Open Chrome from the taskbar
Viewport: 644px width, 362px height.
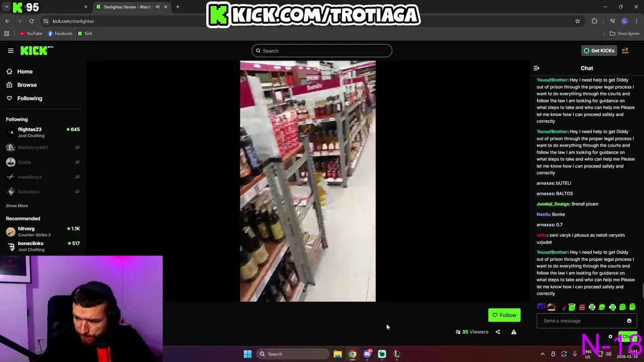point(352,354)
